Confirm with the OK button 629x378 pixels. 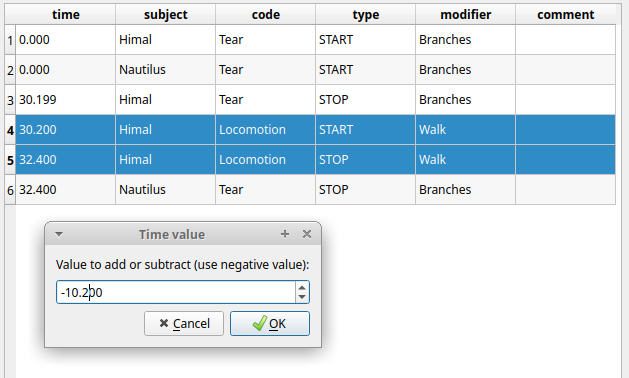[x=270, y=323]
